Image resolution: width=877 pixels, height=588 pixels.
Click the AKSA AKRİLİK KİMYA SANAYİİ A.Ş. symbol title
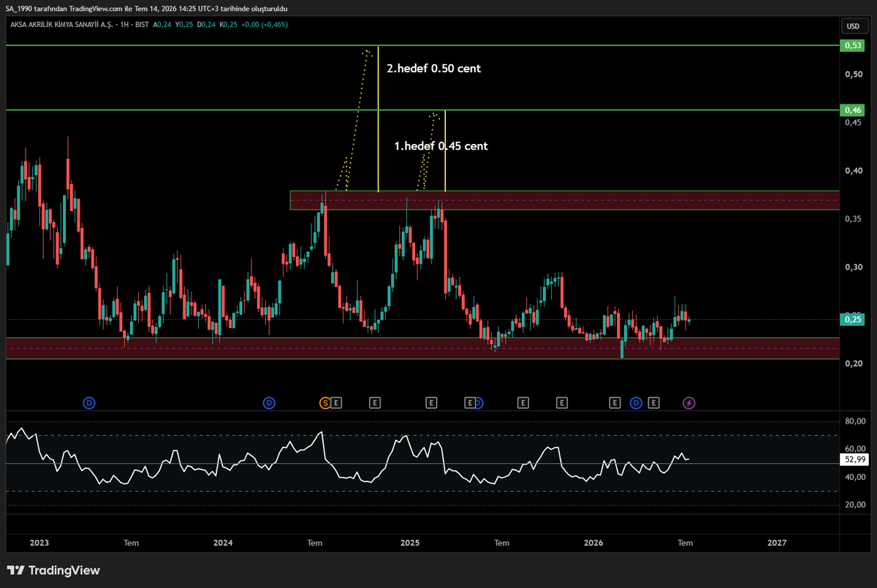(61, 25)
